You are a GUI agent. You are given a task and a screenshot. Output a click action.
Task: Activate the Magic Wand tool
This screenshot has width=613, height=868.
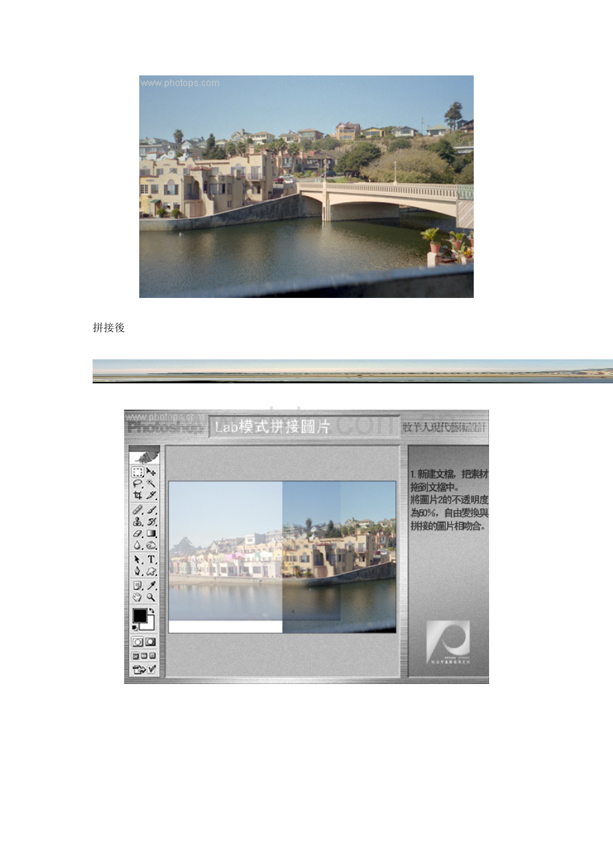(151, 483)
